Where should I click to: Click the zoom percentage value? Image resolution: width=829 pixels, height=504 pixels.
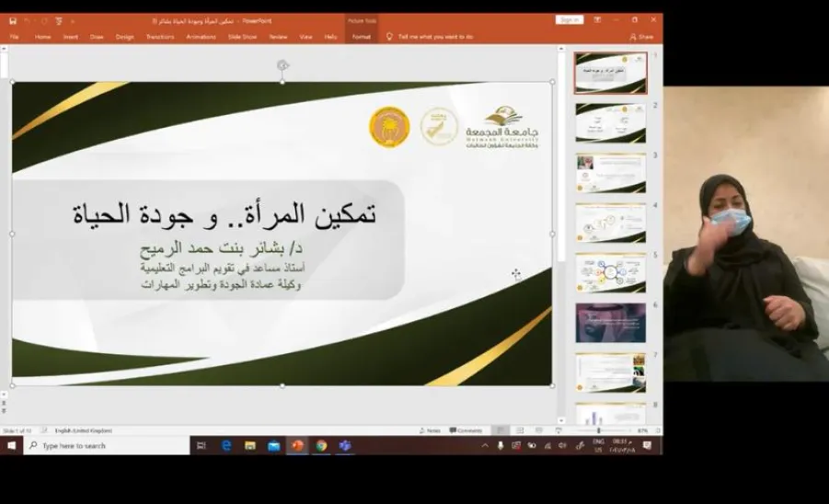(642, 430)
